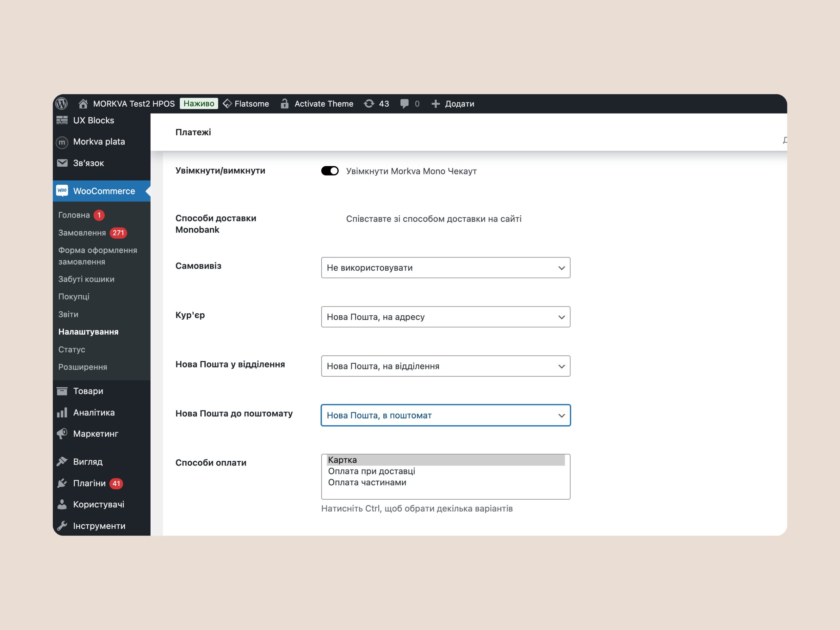
Task: Open the Нова Пошта у відділення dropdown
Action: [x=446, y=366]
